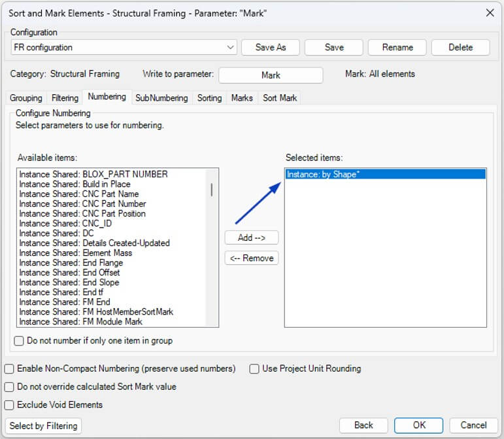Click the Available items scrollbar thumb
Viewport: 504px width, 439px height.
[x=212, y=190]
